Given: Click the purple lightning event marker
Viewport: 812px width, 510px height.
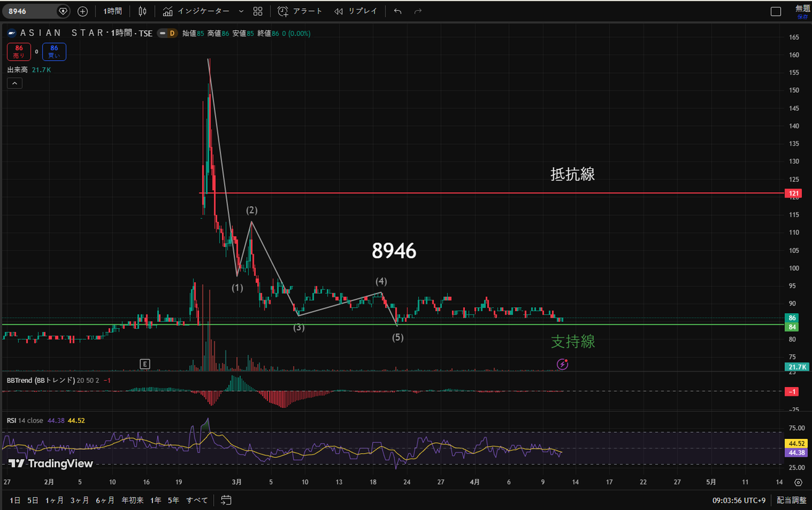Looking at the screenshot, I should (x=562, y=364).
